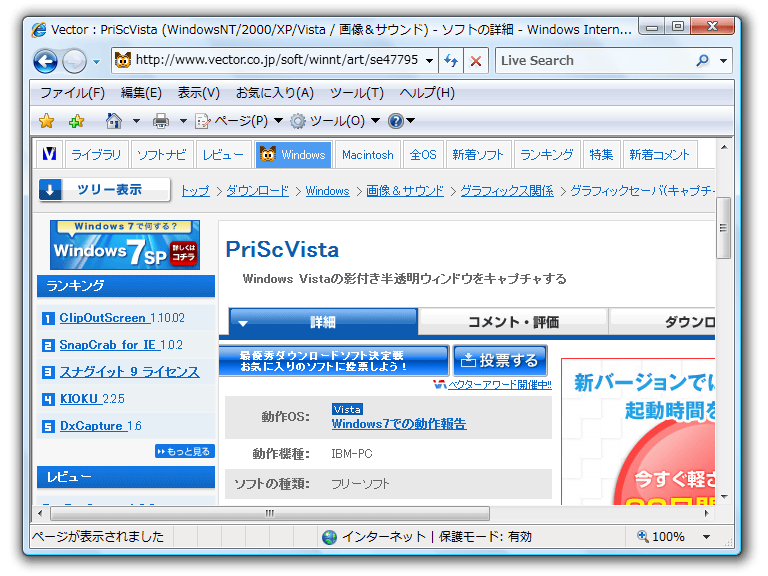Select the 新着コメント site tab

pyautogui.click(x=660, y=154)
